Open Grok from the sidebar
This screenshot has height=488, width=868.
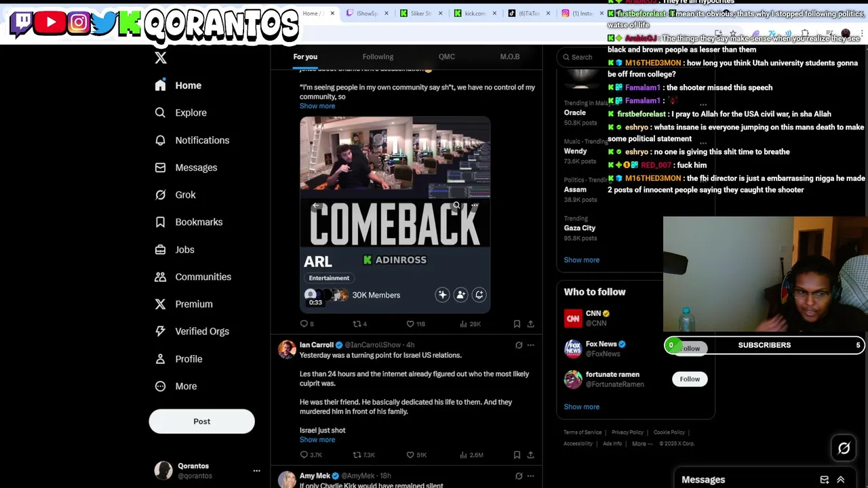click(175, 195)
